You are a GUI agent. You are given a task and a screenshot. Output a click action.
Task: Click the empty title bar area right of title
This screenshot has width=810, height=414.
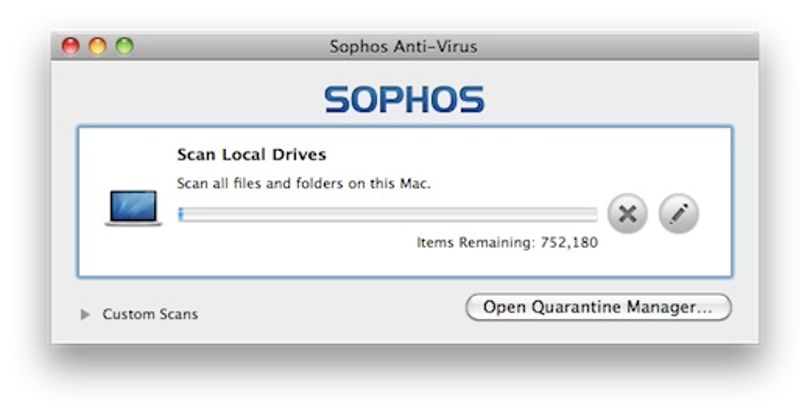[x=615, y=47]
